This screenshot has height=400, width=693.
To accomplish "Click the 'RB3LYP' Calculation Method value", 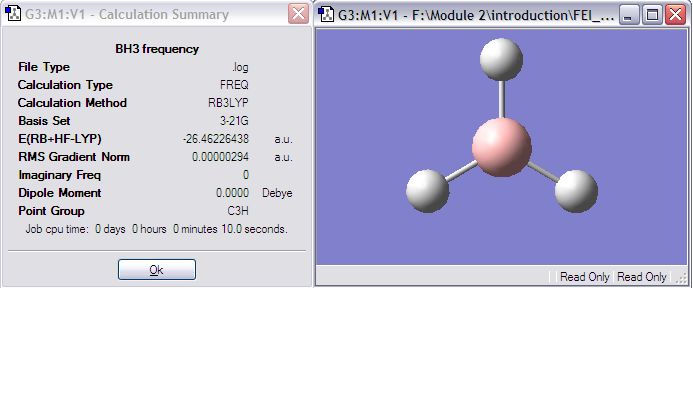I will 228,103.
